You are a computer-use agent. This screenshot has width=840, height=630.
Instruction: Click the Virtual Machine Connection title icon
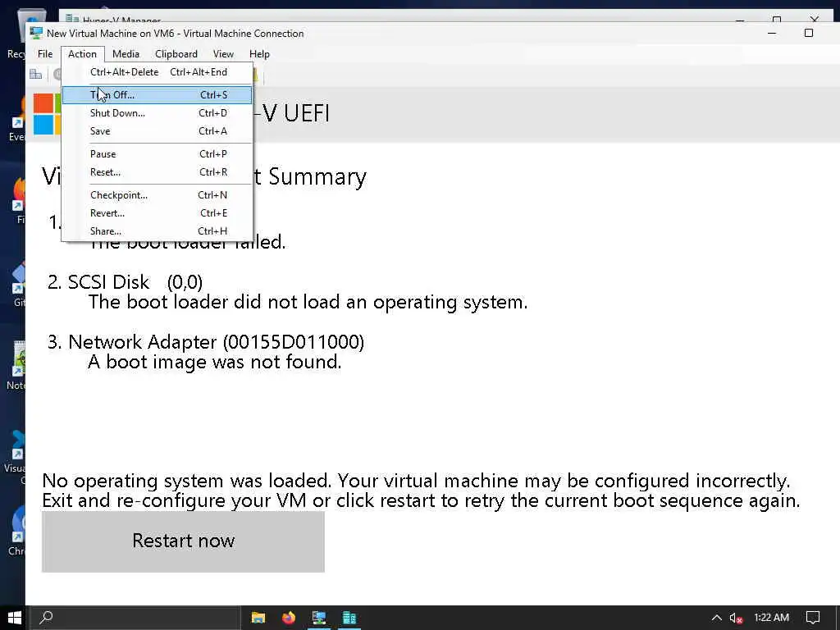36,33
